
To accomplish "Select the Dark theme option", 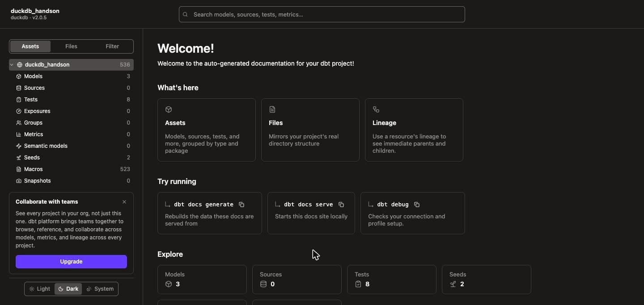I will [x=68, y=289].
